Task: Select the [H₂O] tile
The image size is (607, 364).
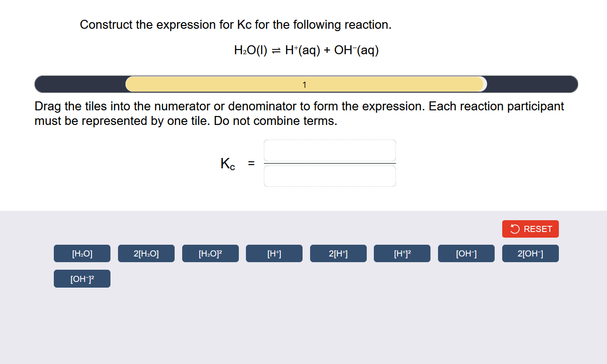Action: [82, 253]
